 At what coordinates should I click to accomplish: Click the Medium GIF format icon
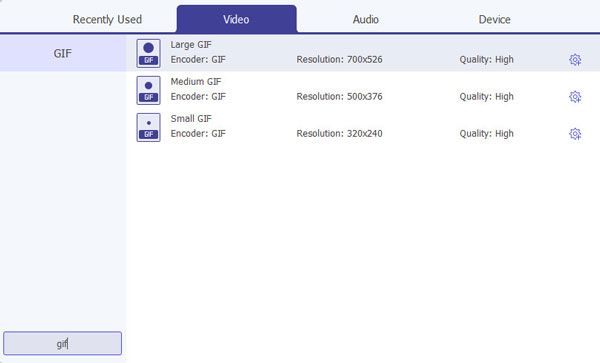click(x=148, y=90)
